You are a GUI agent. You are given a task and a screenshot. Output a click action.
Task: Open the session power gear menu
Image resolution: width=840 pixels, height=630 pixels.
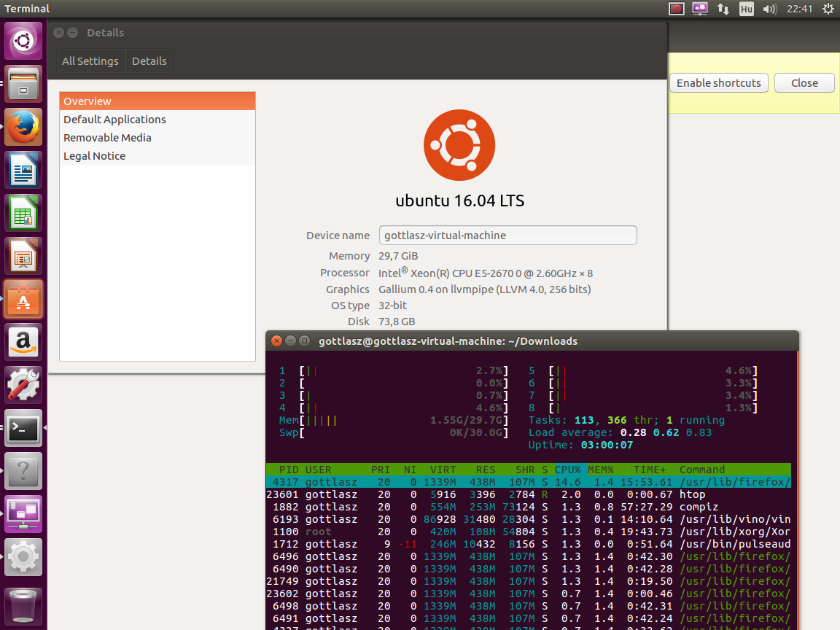point(828,9)
